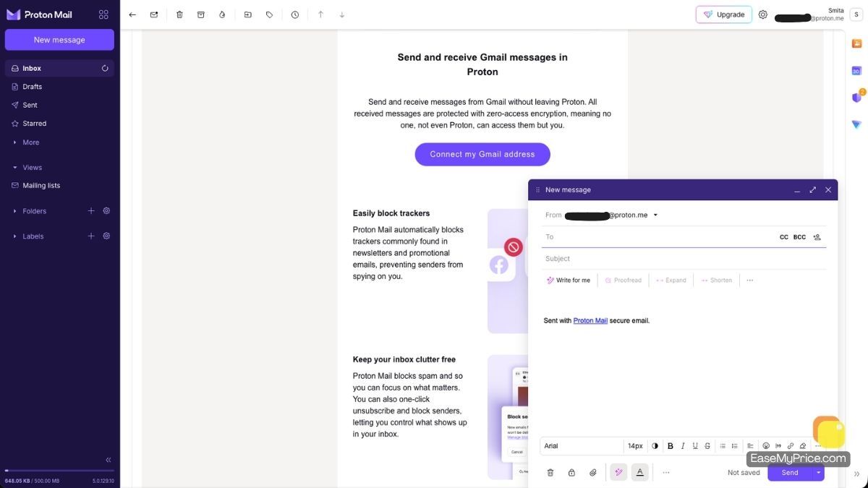Toggle unordered bullet list

pos(723,446)
